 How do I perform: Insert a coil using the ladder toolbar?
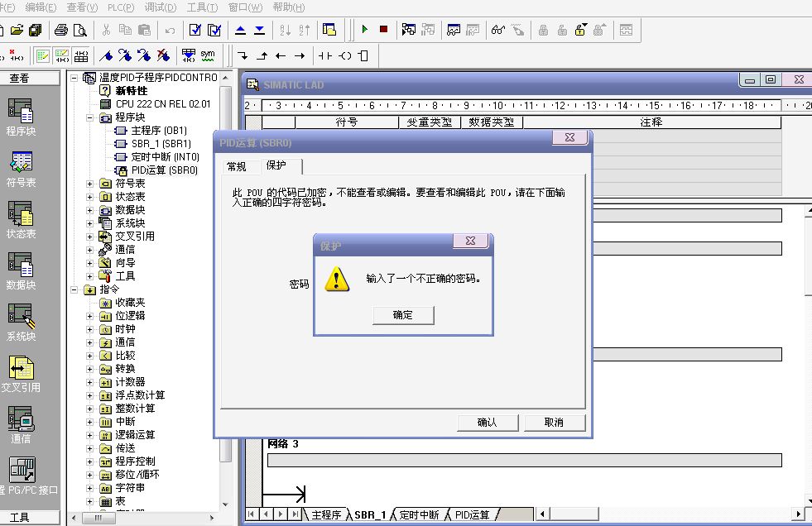point(344,55)
